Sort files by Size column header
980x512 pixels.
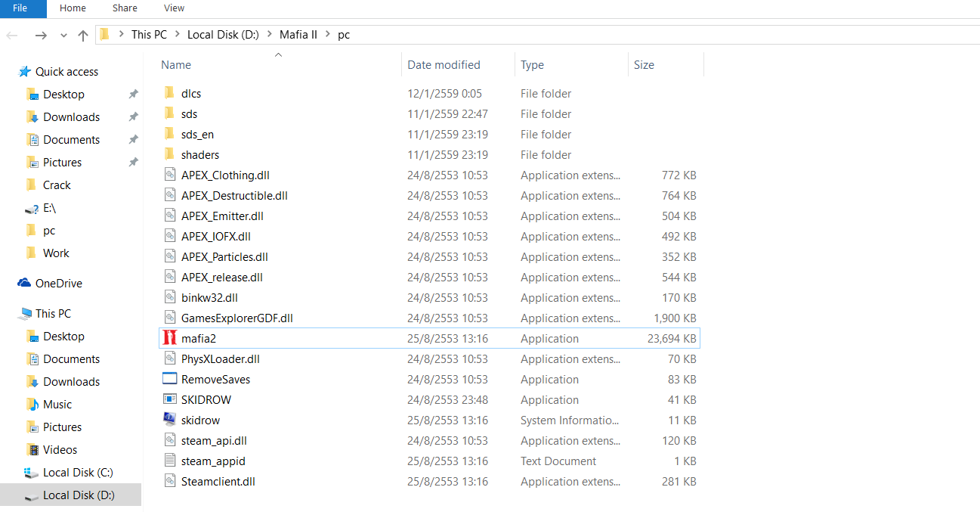click(x=644, y=65)
